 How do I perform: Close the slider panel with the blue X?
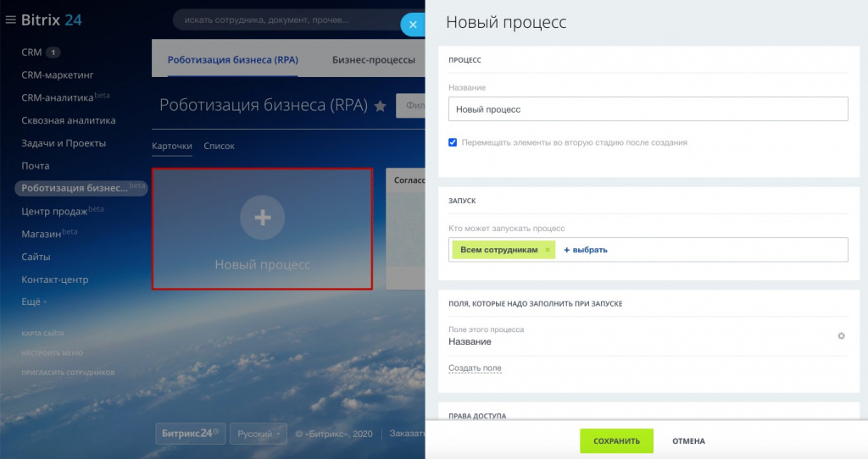pyautogui.click(x=413, y=25)
